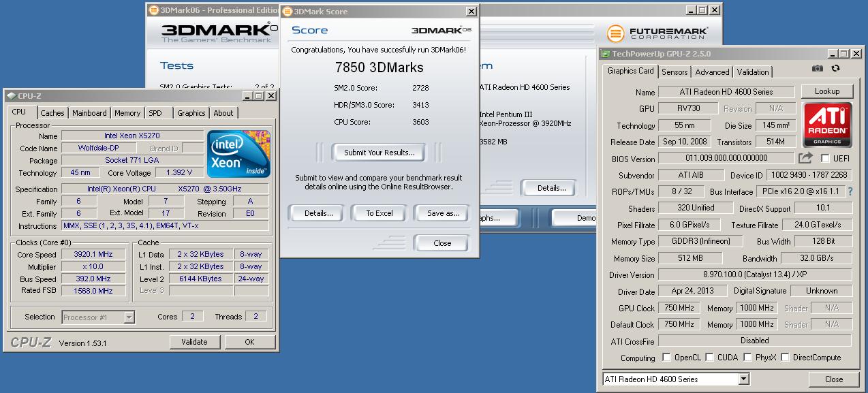Click the Validate button in CPU-Z

click(195, 341)
